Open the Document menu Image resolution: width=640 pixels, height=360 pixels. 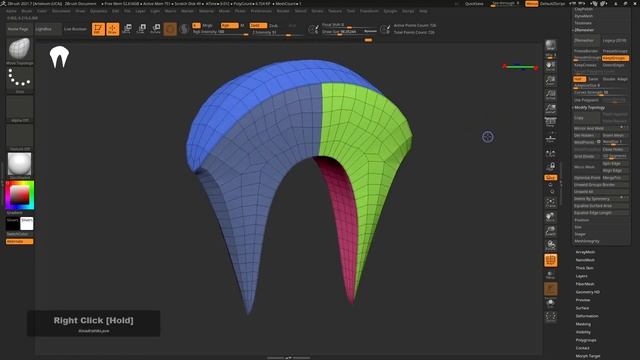tap(61, 11)
